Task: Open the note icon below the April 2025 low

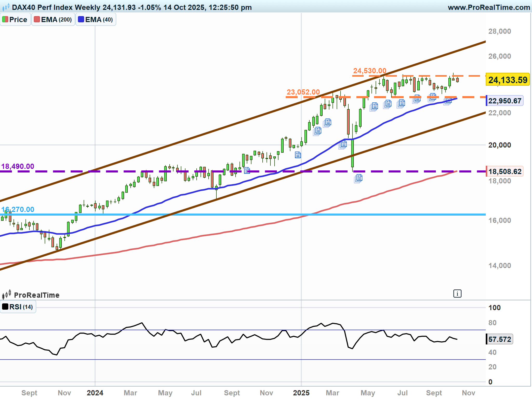Action: [x=358, y=178]
